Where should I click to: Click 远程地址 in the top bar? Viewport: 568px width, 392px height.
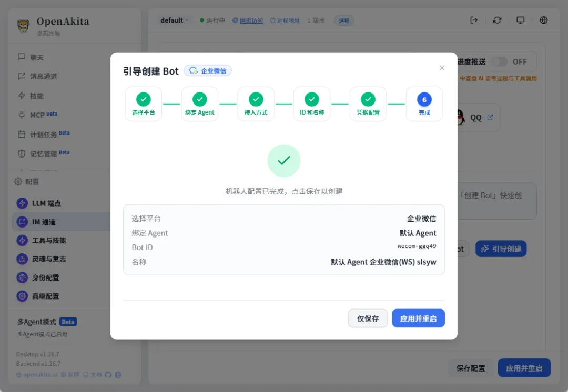click(x=285, y=20)
